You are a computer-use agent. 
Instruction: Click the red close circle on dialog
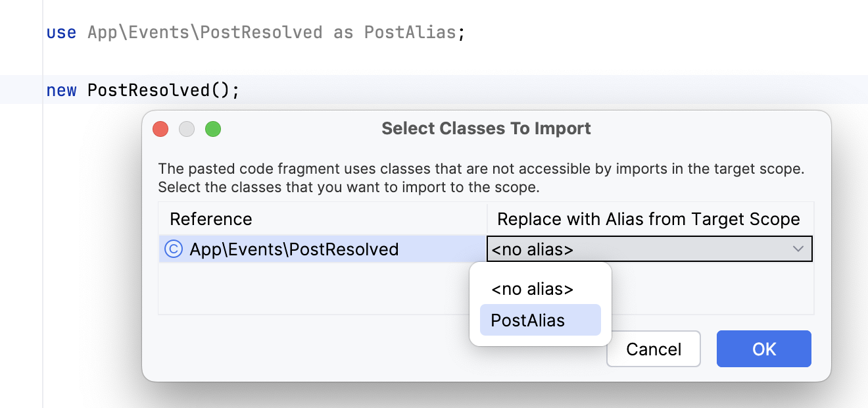[x=160, y=129]
